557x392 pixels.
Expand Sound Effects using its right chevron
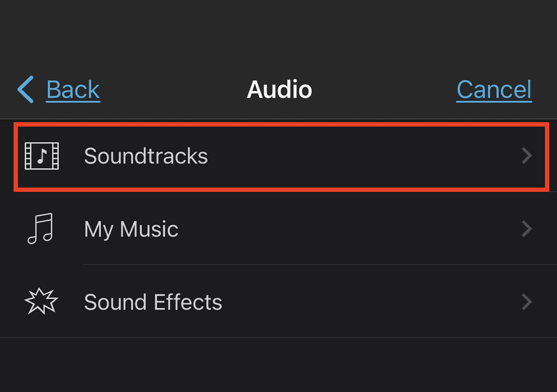pos(526,301)
